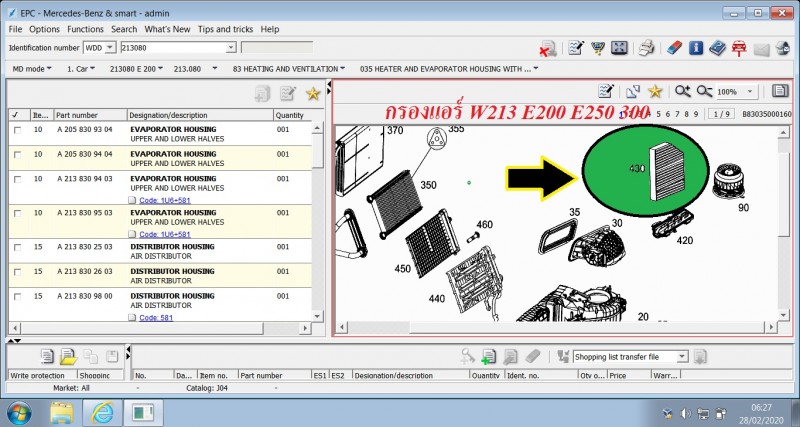Select the eraser icon in main toolbar
The width and height of the screenshot is (800, 427).
pos(674,48)
